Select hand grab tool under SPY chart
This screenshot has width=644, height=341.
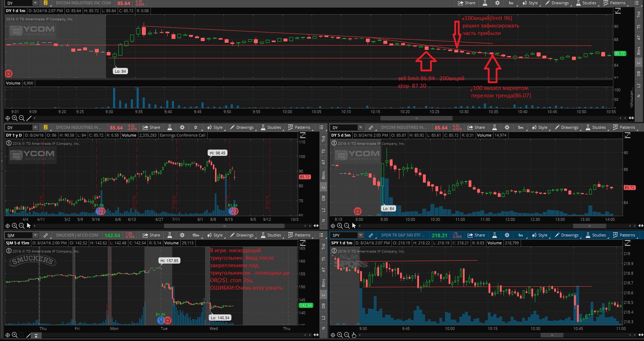coord(354,335)
